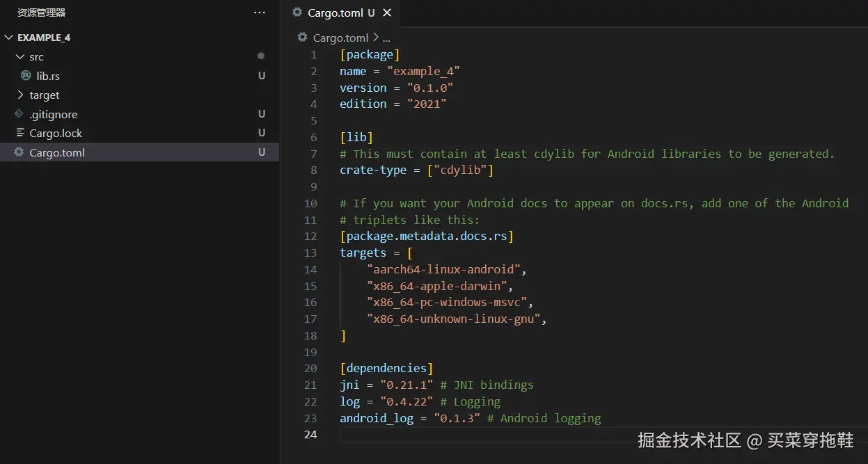Click the [package.metadata.docs.rs] header
This screenshot has width=868, height=464.
427,237
